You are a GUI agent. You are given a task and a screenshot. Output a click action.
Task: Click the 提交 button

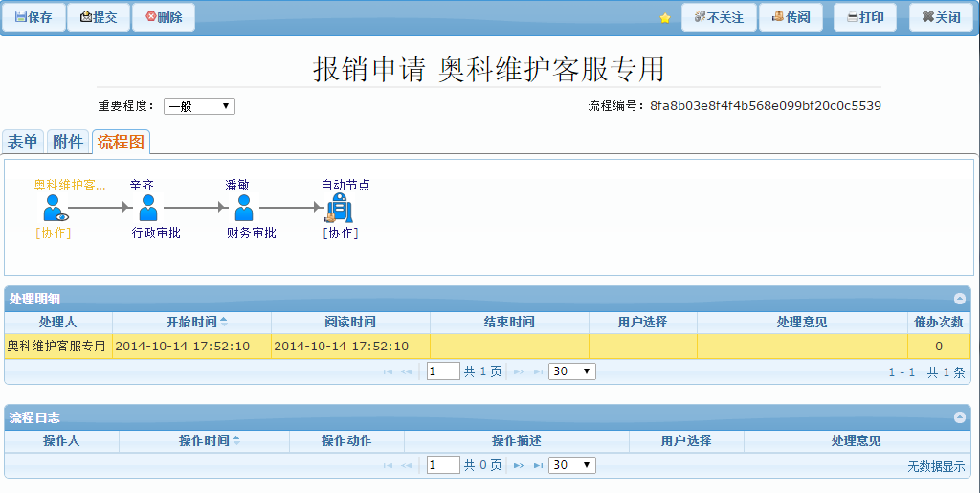point(99,17)
